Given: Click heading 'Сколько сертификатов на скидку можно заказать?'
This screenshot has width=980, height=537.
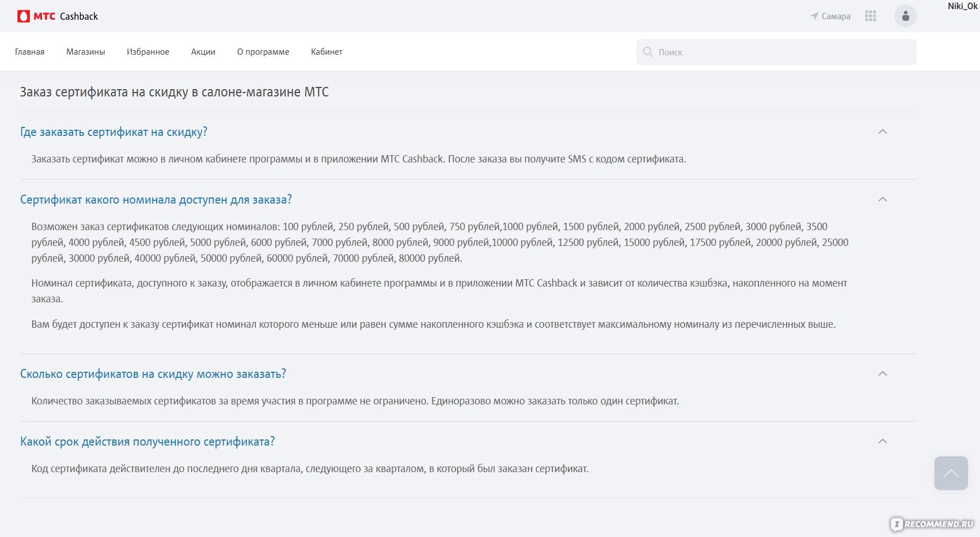Looking at the screenshot, I should [x=153, y=374].
